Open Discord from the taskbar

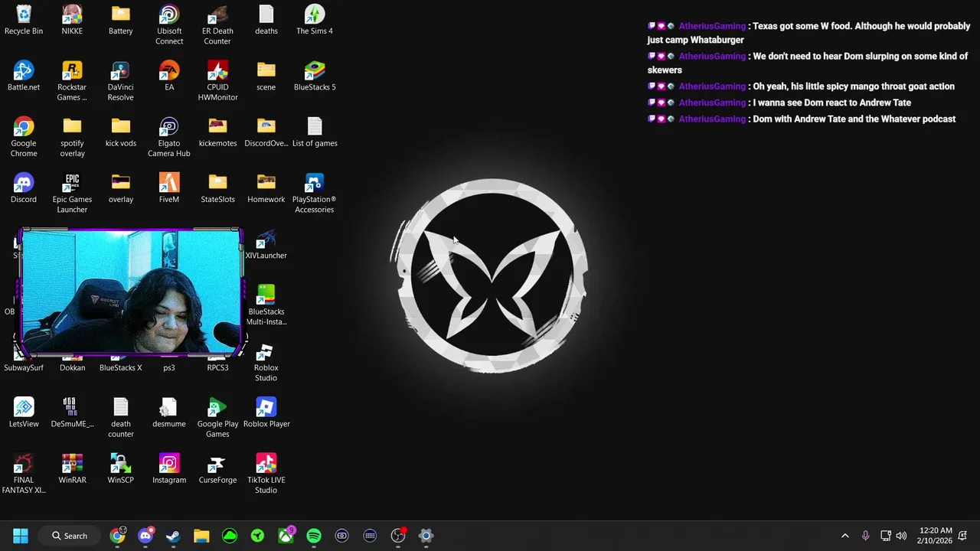coord(145,536)
